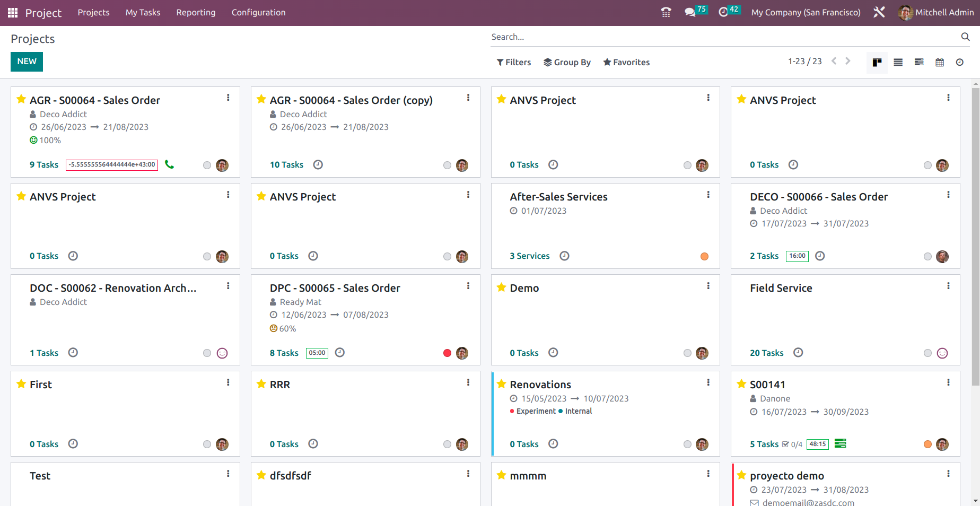Click the red status bubble on DPC - S00065
Screen dimensions: 980x506
coord(447,353)
